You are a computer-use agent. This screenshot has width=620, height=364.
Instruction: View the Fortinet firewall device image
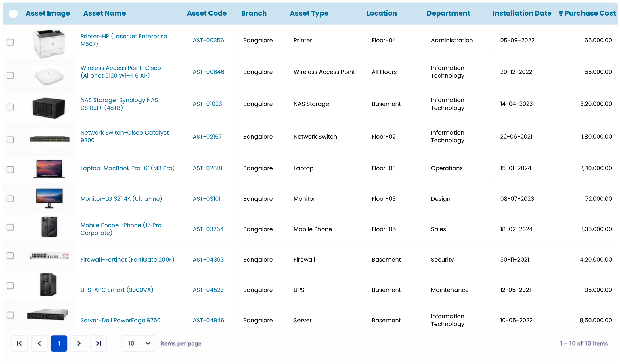pyautogui.click(x=49, y=256)
